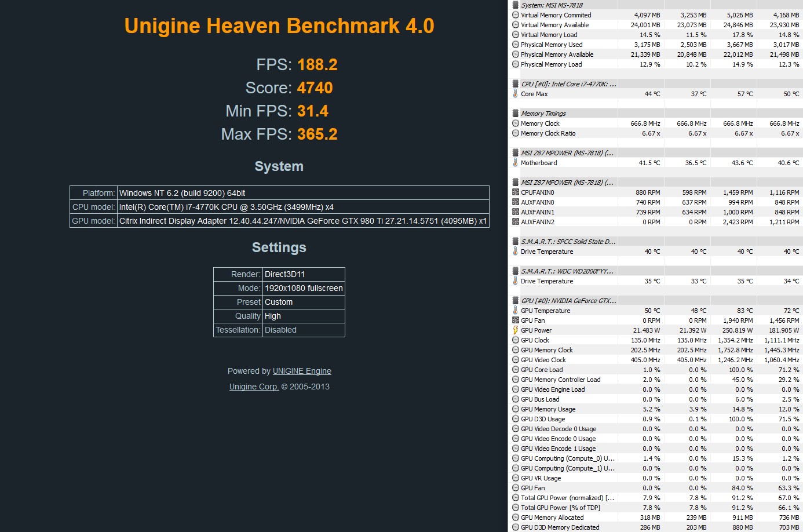Click the 250.819 W GPU Power value
803x532 pixels.
pos(738,330)
